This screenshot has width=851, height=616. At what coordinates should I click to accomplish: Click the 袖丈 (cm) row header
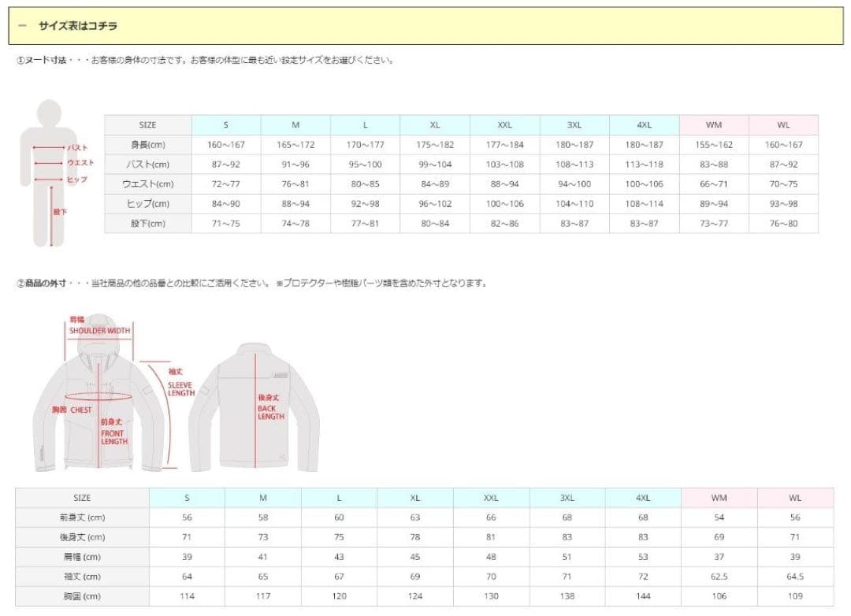click(82, 577)
